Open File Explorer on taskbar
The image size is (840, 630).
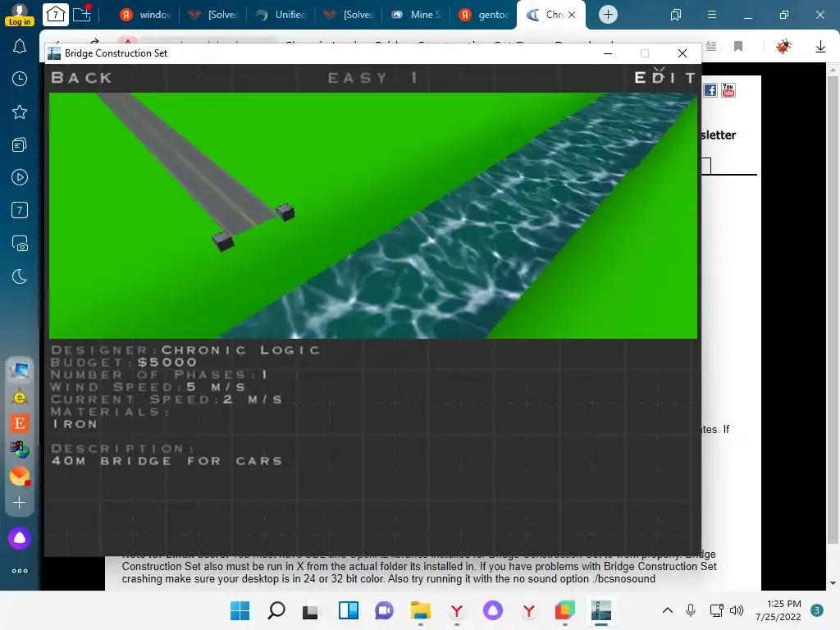(x=421, y=610)
